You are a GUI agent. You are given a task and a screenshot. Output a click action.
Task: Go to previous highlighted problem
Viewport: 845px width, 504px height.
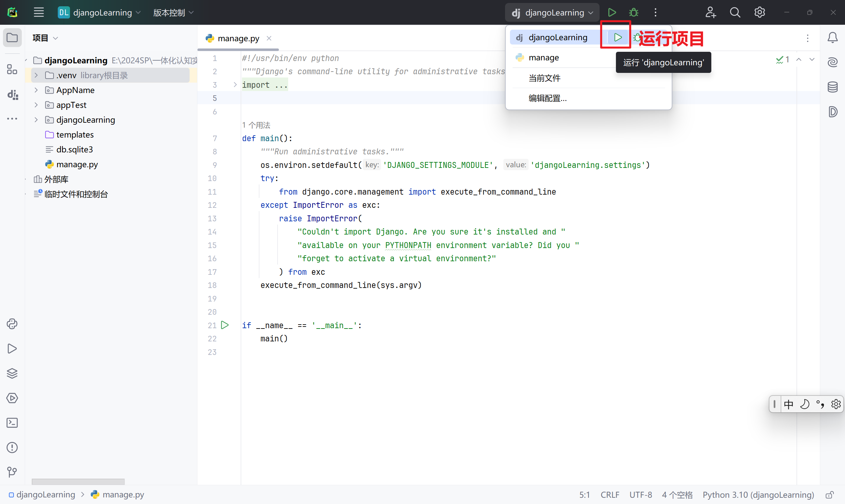click(799, 59)
